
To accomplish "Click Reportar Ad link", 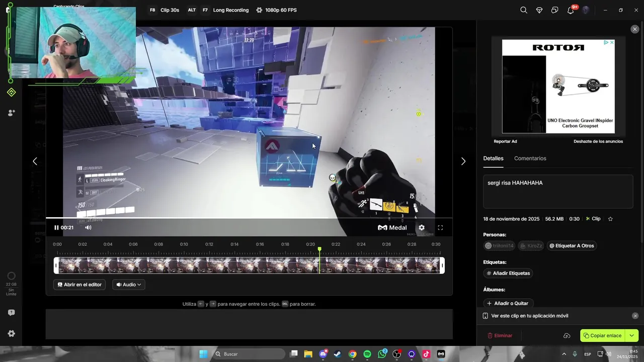I will pos(505,141).
